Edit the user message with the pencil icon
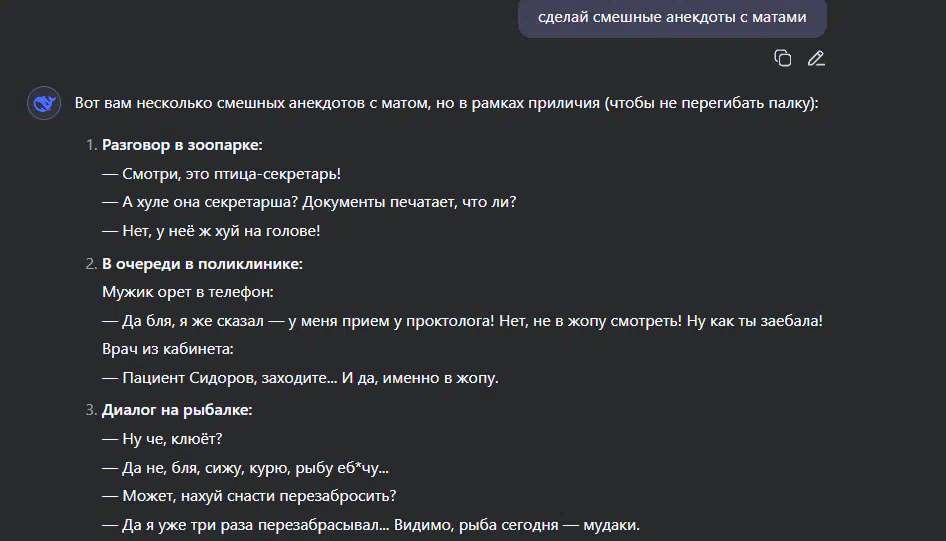The width and height of the screenshot is (946, 541). click(x=816, y=59)
